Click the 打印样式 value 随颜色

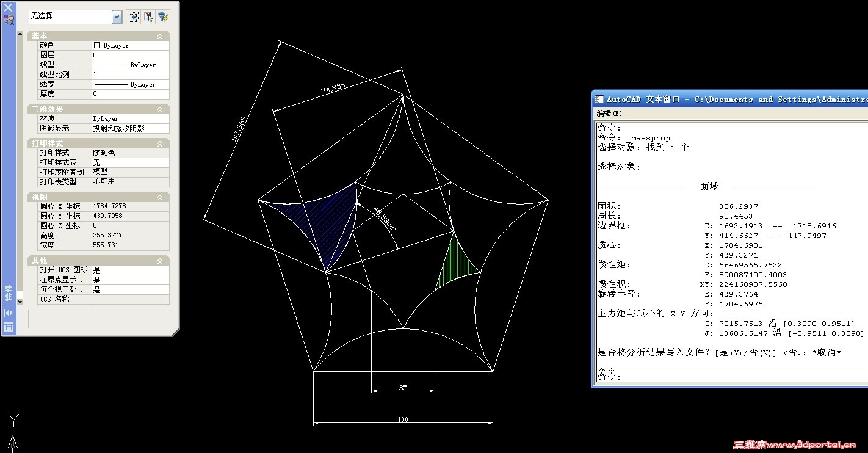point(131,153)
